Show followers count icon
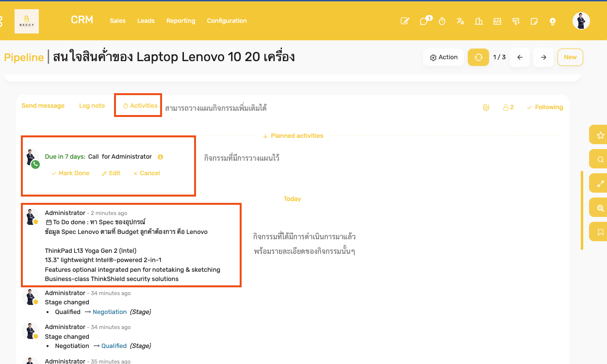Screen dimensions: 607x364 coord(508,107)
